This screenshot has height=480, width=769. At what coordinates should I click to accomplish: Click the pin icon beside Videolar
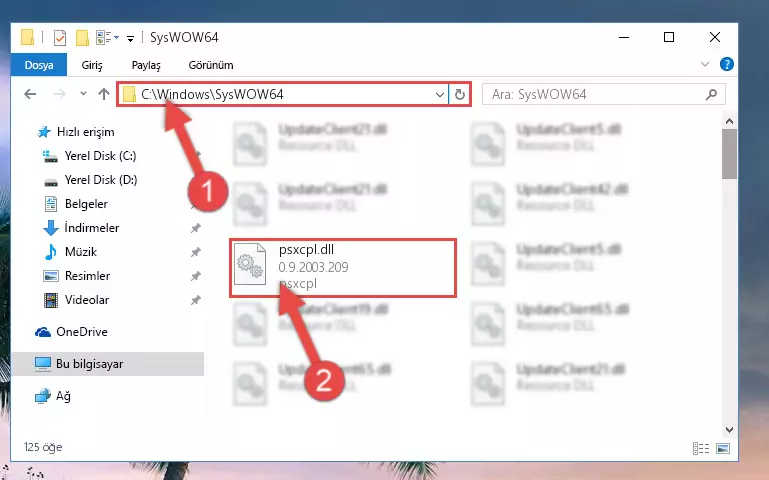coord(196,300)
